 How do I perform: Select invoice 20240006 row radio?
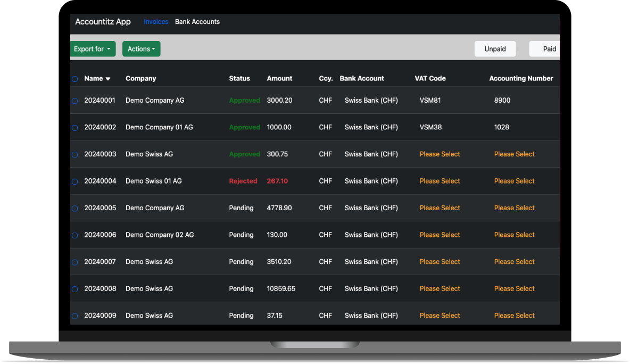point(74,235)
